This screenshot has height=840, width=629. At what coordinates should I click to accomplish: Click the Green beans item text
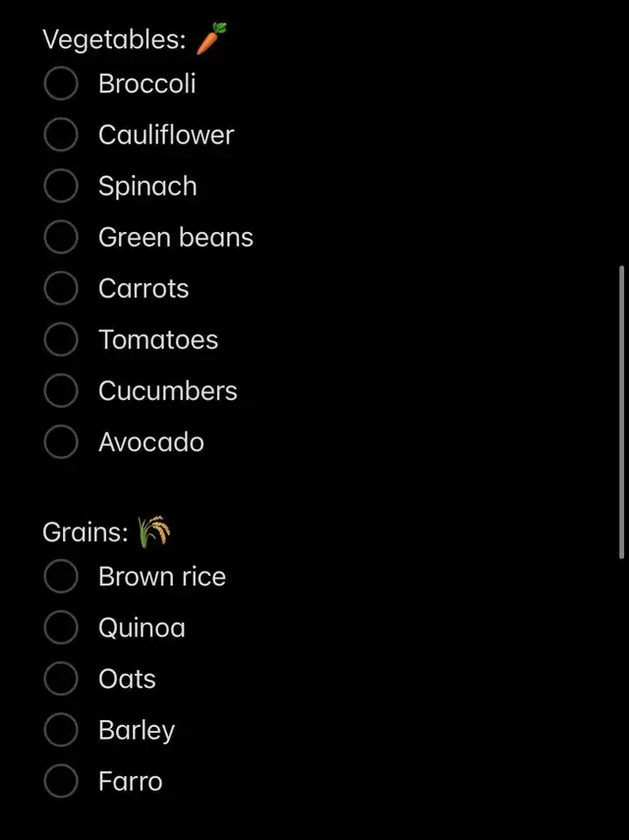coord(176,238)
